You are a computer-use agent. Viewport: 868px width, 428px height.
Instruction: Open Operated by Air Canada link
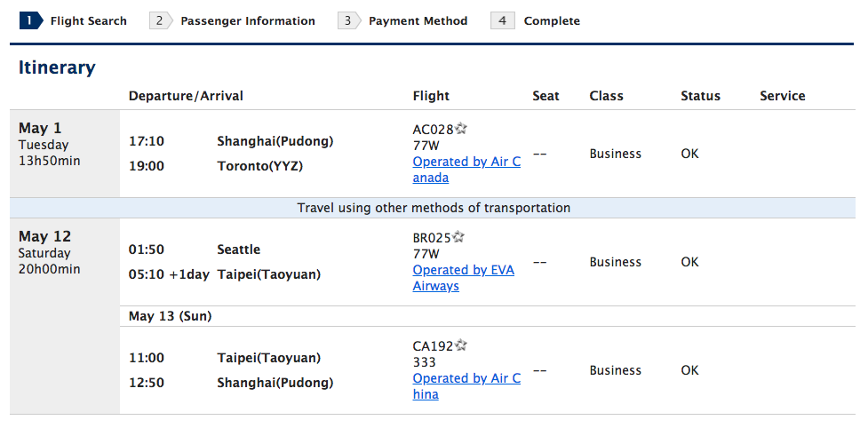tap(466, 170)
